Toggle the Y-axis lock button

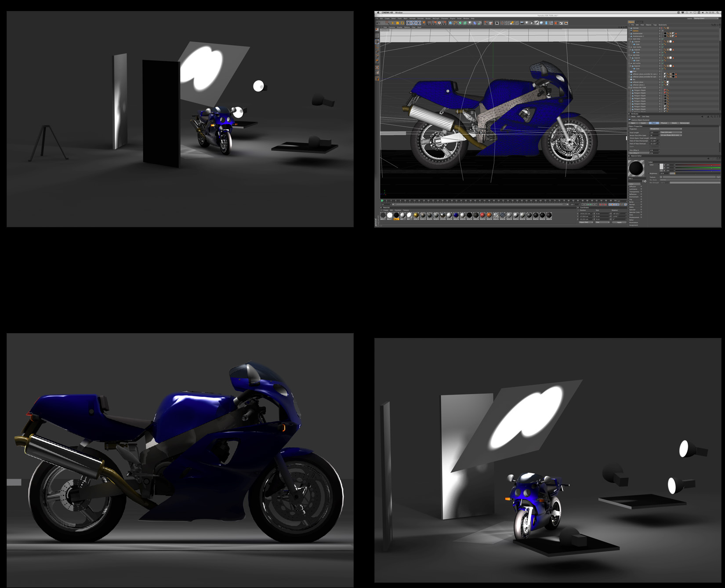click(x=413, y=23)
